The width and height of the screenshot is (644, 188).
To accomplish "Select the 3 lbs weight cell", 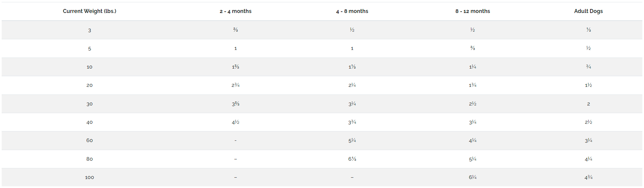I will (90, 30).
